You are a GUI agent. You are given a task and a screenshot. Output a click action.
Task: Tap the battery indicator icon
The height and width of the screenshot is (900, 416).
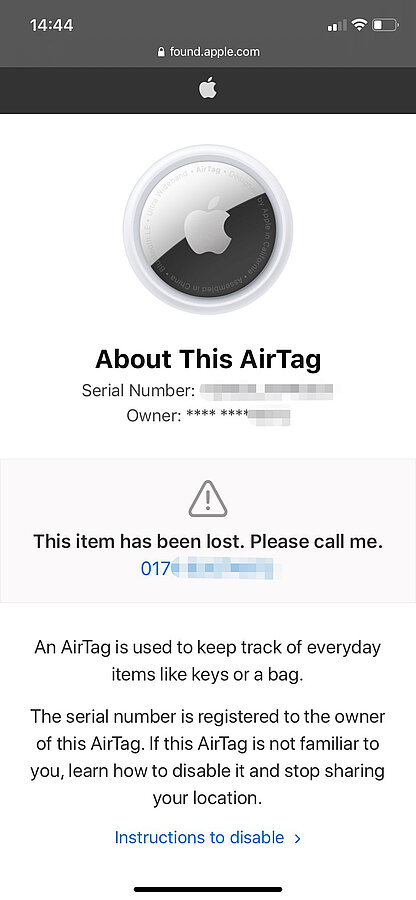(385, 25)
